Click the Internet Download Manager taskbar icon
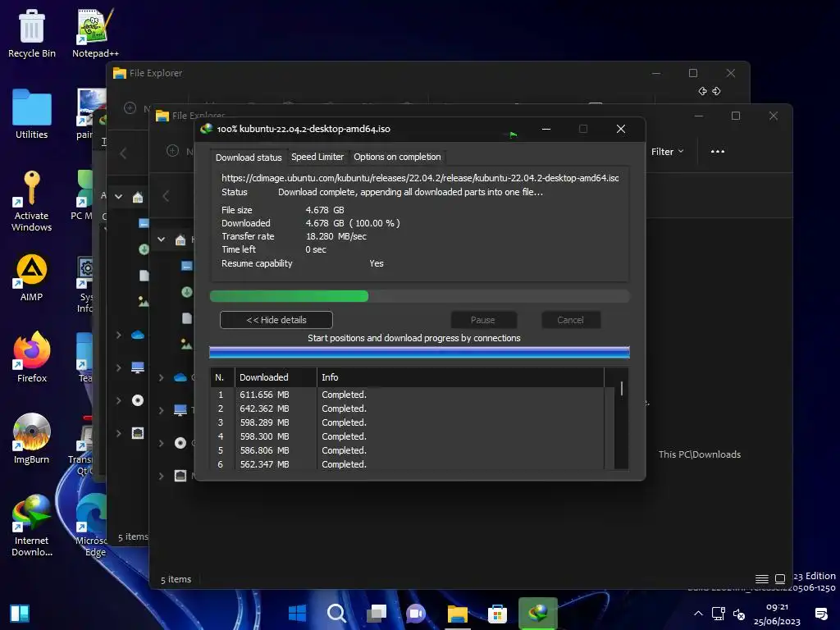Image resolution: width=840 pixels, height=630 pixels. [538, 614]
